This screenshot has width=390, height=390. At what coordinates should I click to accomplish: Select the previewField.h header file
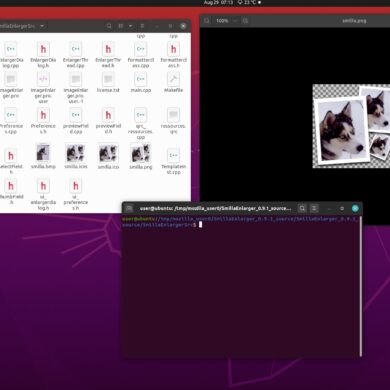coord(108,121)
